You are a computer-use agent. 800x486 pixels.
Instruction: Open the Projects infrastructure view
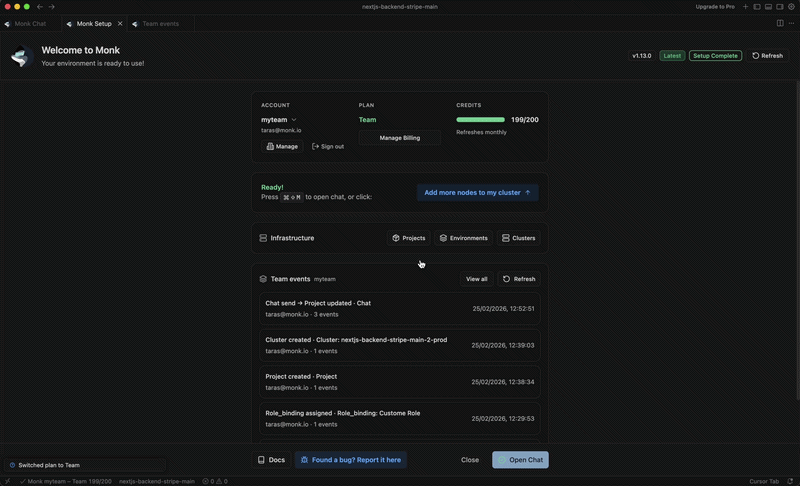[x=409, y=238]
